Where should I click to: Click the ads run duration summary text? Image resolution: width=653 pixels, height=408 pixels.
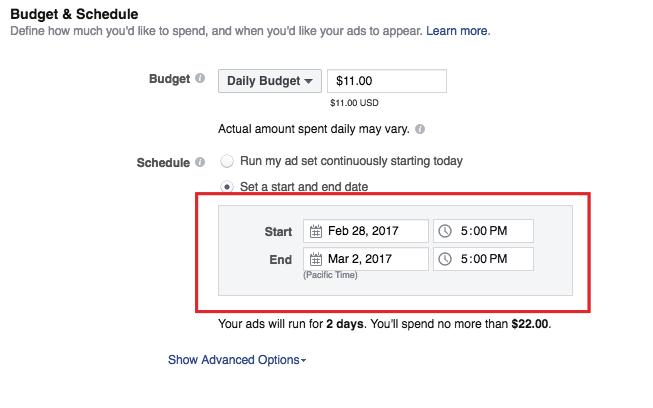coord(384,324)
